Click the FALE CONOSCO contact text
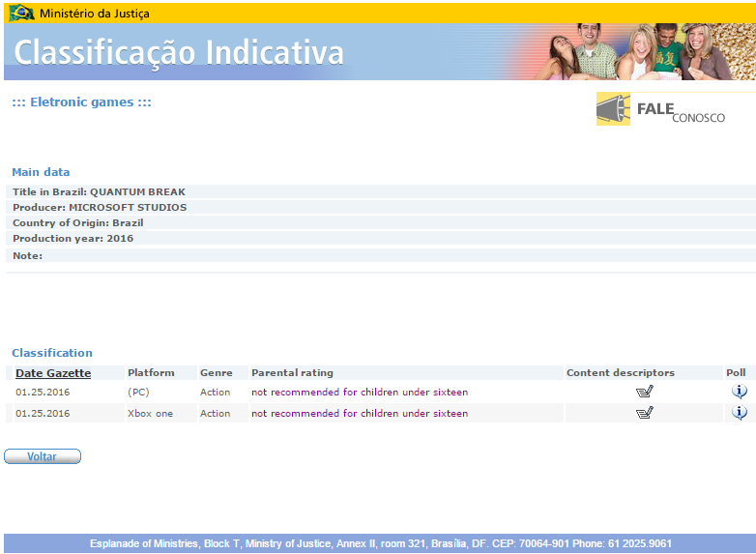 point(681,112)
